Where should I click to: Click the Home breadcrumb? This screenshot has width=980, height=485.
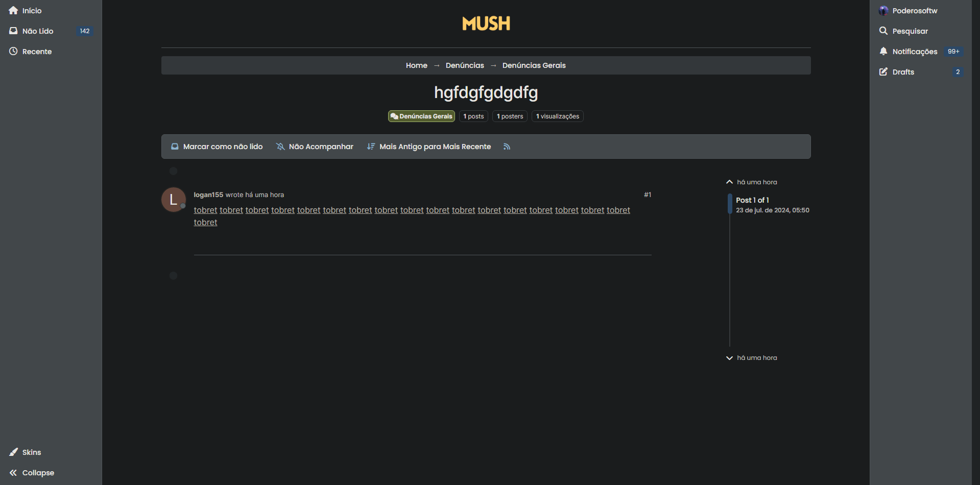point(417,65)
